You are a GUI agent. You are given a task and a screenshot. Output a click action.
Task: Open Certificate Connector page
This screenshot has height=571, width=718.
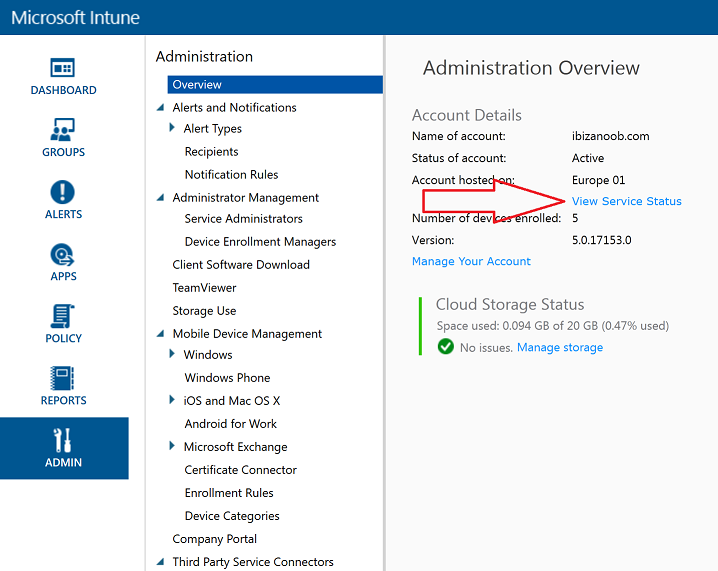[x=240, y=470]
